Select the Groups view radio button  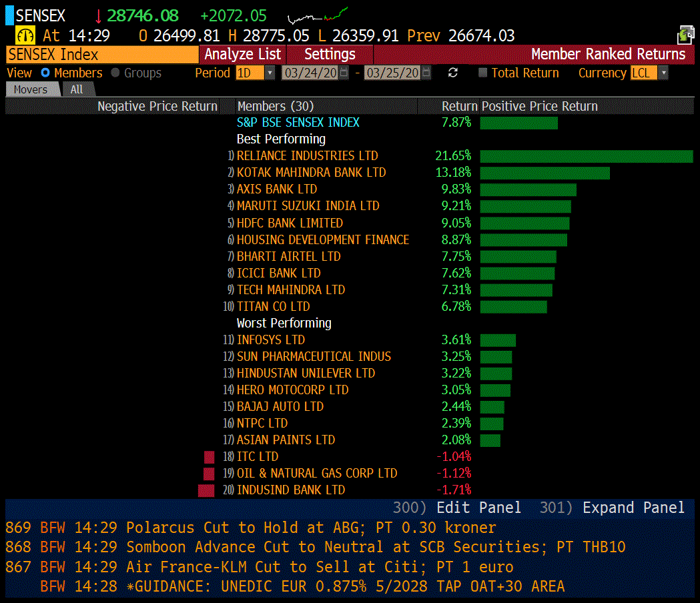[x=115, y=73]
